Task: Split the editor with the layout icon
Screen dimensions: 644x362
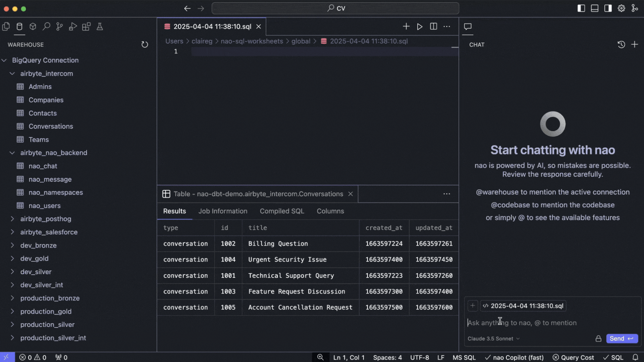Action: (x=433, y=26)
